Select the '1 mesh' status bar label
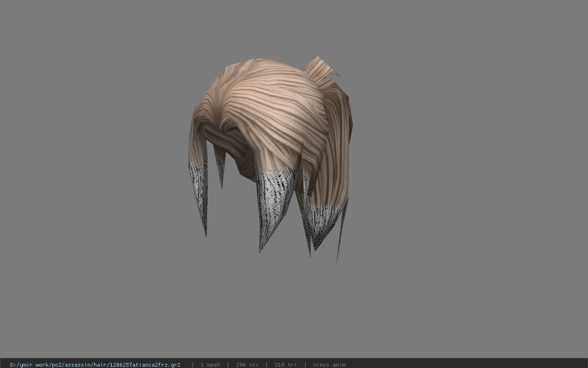 [210, 365]
